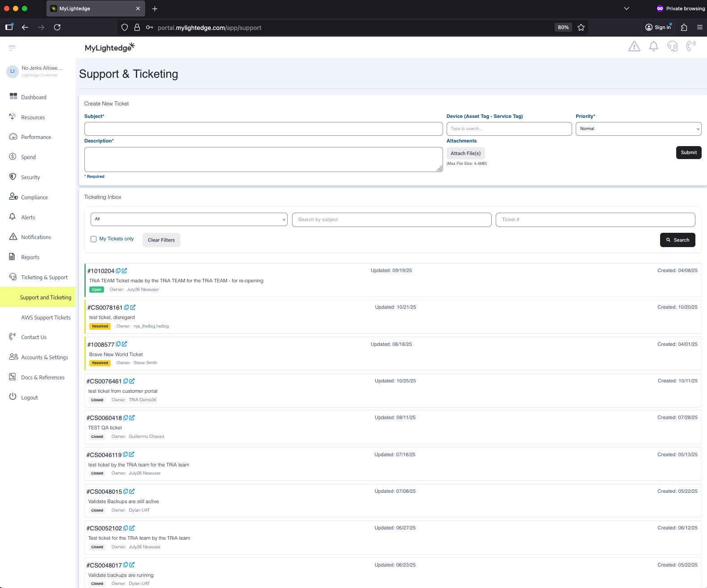Select AWS Support Tickets submenu item
Screen dimensions: 707x588
(46, 318)
